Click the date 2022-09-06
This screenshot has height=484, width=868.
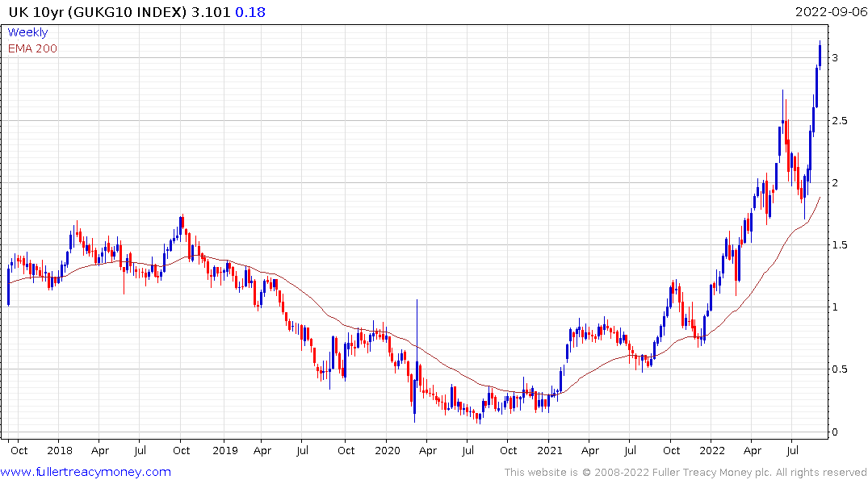pyautogui.click(x=831, y=12)
